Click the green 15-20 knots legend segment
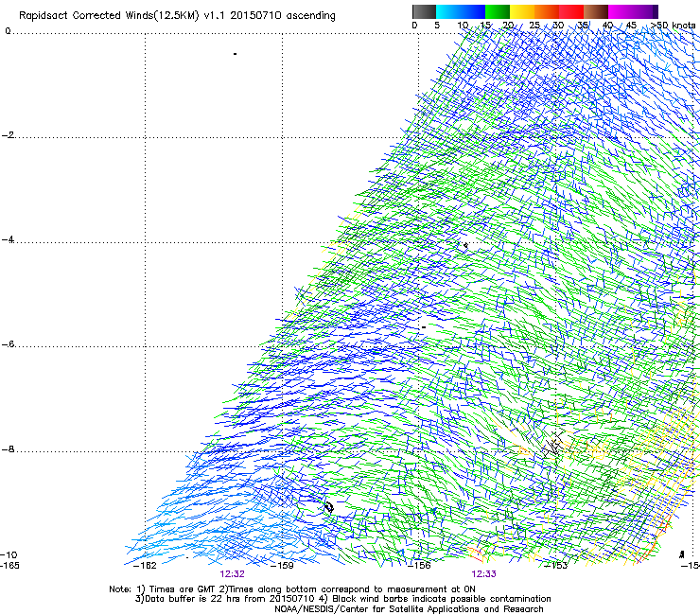The width and height of the screenshot is (700, 615). (x=498, y=11)
